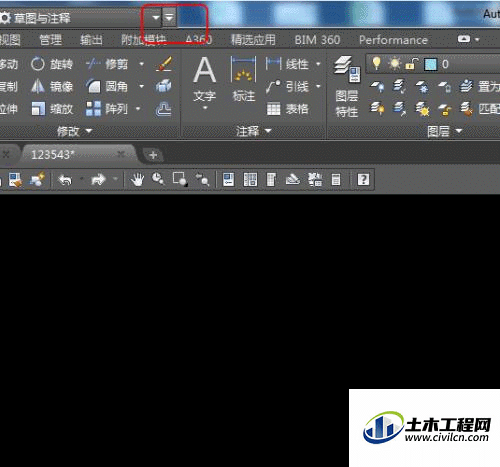500x467 pixels.
Task: Click the 标注 (Dimension) tool
Action: [x=244, y=79]
